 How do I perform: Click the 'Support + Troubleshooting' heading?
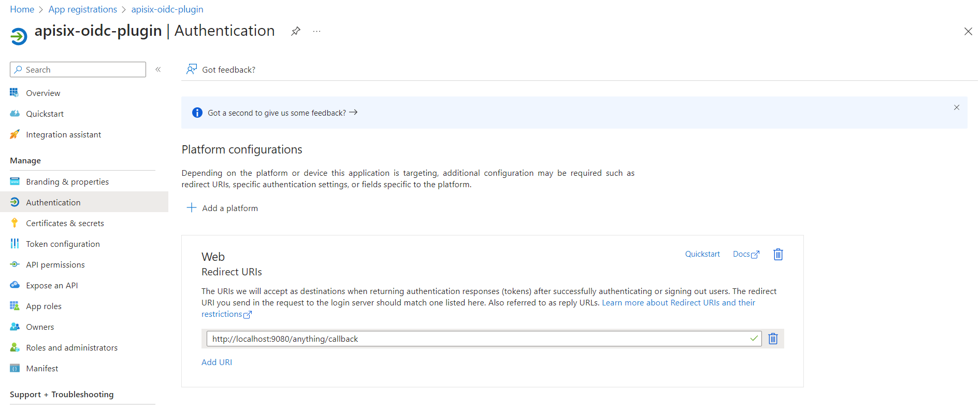pyautogui.click(x=62, y=394)
